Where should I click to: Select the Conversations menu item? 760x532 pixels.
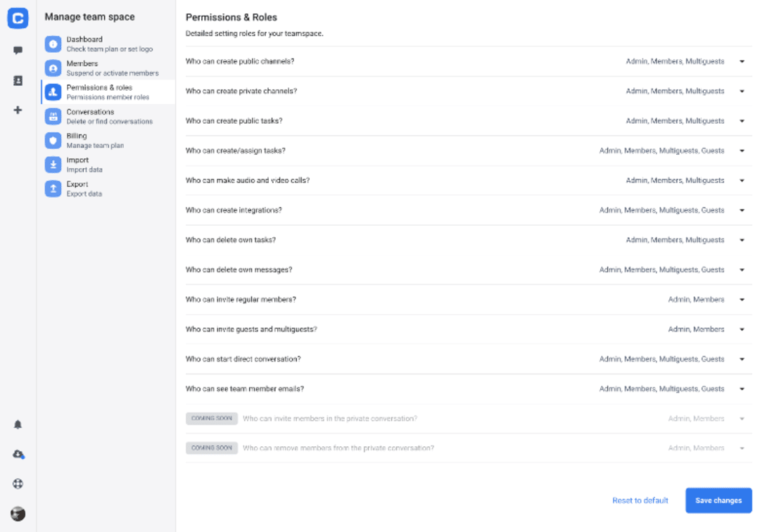[90, 116]
